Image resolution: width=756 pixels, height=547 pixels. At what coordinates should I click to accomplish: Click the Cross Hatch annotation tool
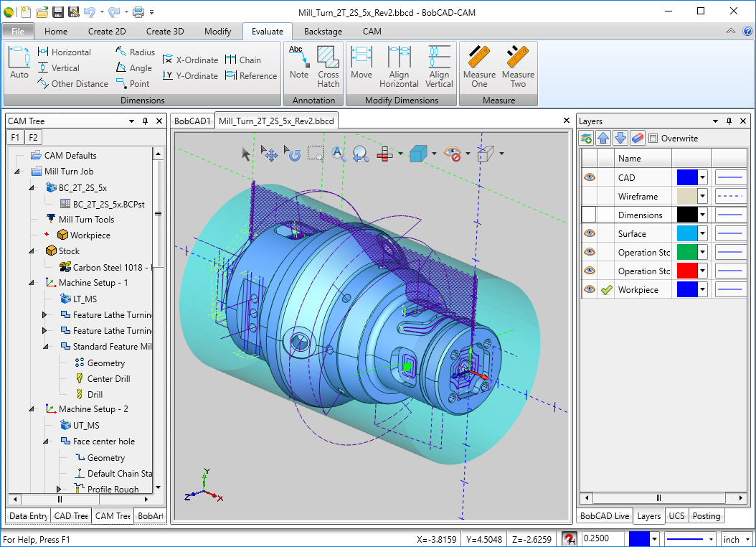pyautogui.click(x=328, y=65)
